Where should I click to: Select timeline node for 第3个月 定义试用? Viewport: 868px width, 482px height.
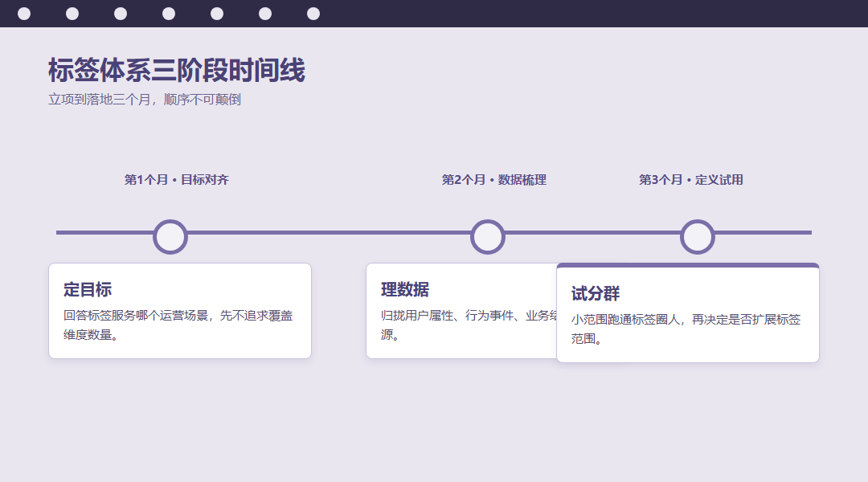[x=698, y=237]
